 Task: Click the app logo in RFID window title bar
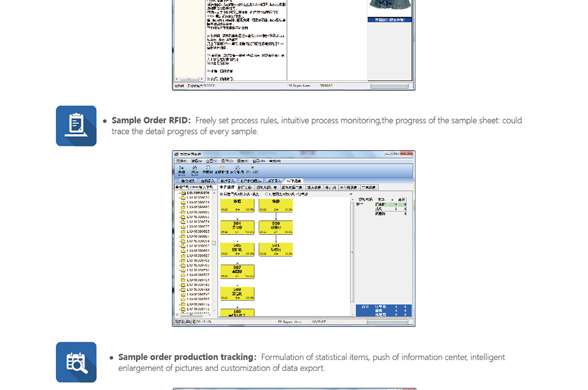176,154
